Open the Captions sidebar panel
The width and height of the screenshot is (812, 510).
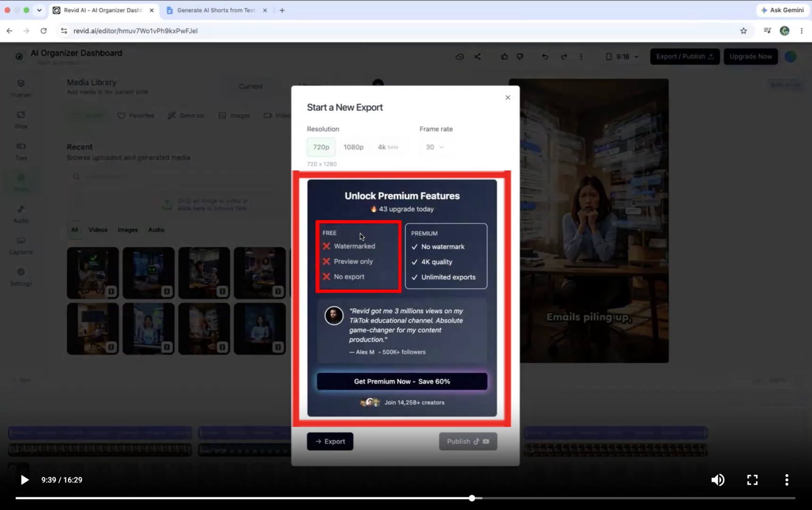(21, 246)
